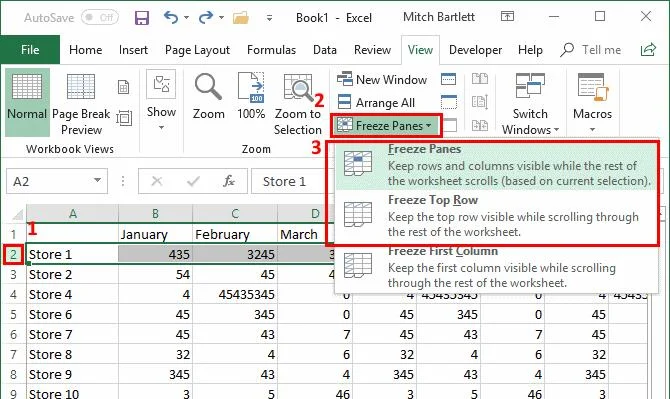Choose Freeze Top Row option

496,216
